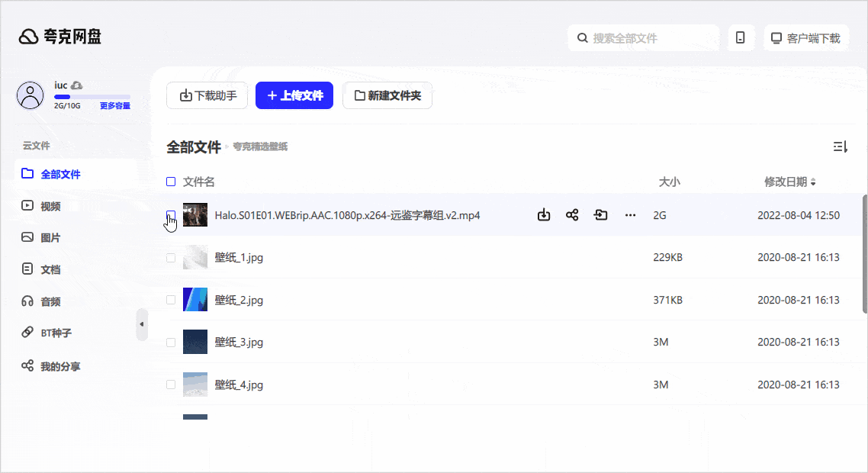
Task: Check the box for 壁纸_2.jpg
Action: (x=171, y=300)
